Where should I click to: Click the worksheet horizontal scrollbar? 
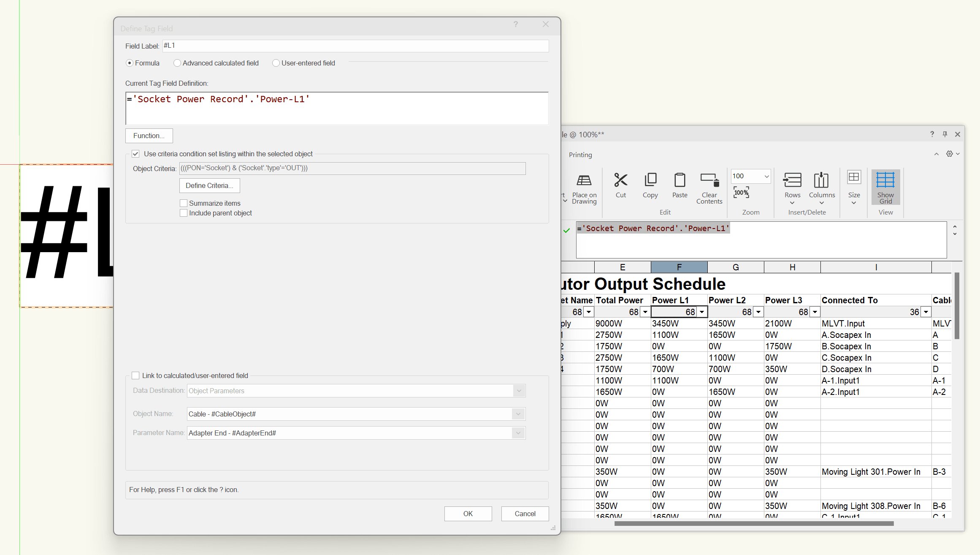coord(754,523)
